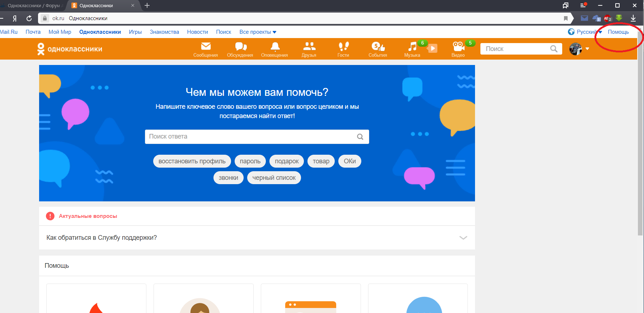The height and width of the screenshot is (313, 644).
Task: Open the Новости link
Action: (197, 32)
